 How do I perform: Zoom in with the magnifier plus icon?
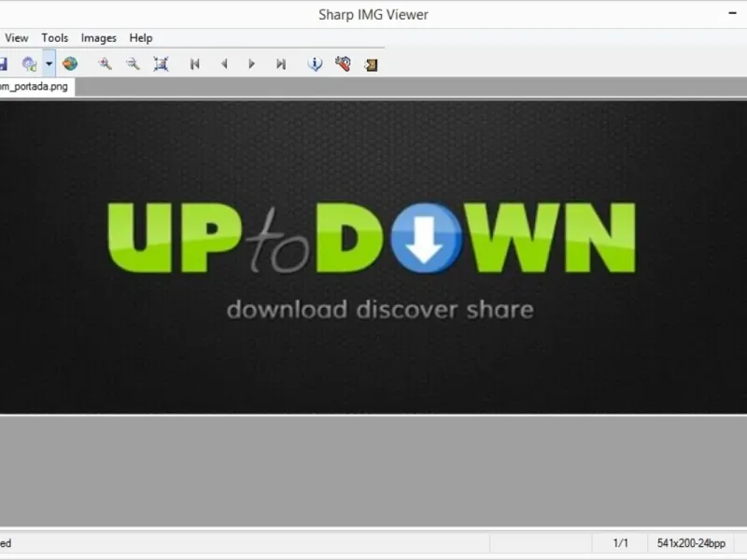105,63
